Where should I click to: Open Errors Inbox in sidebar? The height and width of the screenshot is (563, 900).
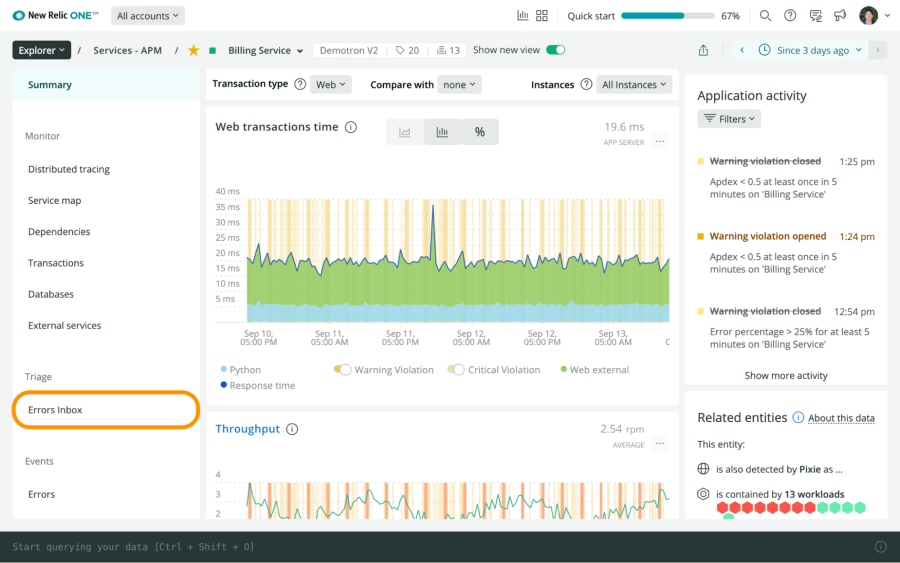(x=56, y=410)
